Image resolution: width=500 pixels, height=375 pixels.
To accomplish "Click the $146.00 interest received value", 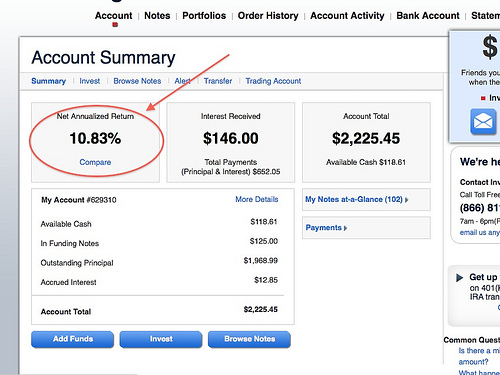I will pyautogui.click(x=231, y=138).
